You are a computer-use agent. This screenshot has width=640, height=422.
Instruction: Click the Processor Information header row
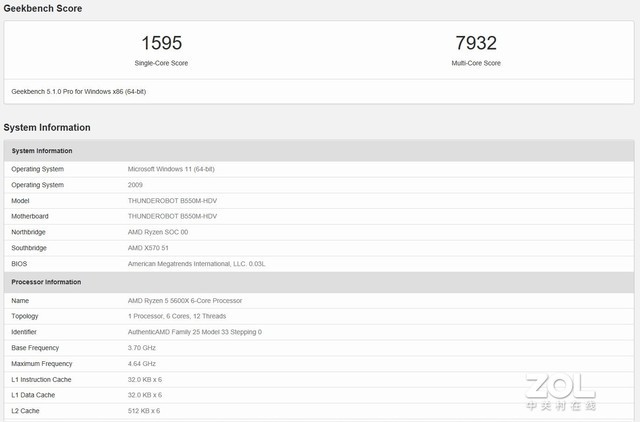[319, 282]
